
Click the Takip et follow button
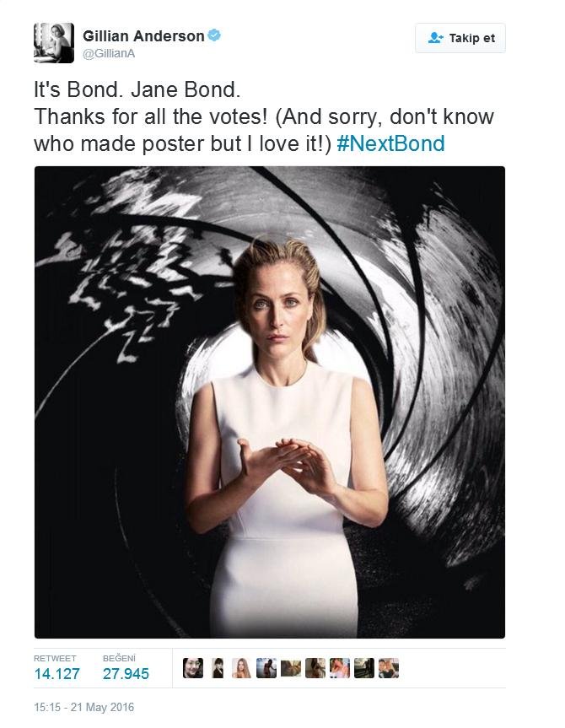tap(460, 38)
